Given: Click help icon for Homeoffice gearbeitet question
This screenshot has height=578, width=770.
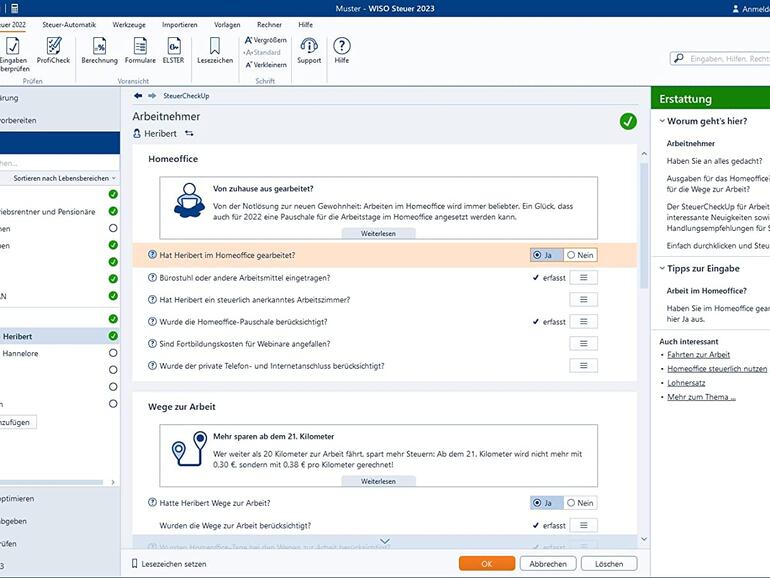Looking at the screenshot, I should pyautogui.click(x=152, y=255).
